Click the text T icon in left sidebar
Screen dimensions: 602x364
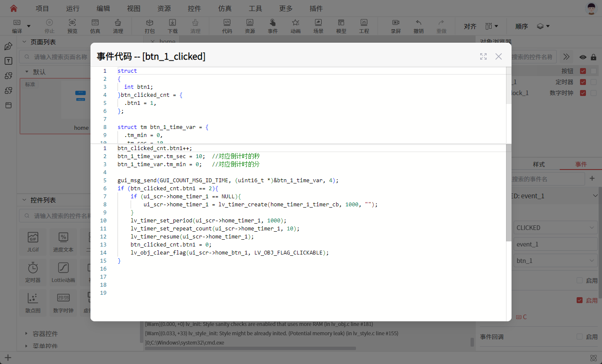click(8, 61)
